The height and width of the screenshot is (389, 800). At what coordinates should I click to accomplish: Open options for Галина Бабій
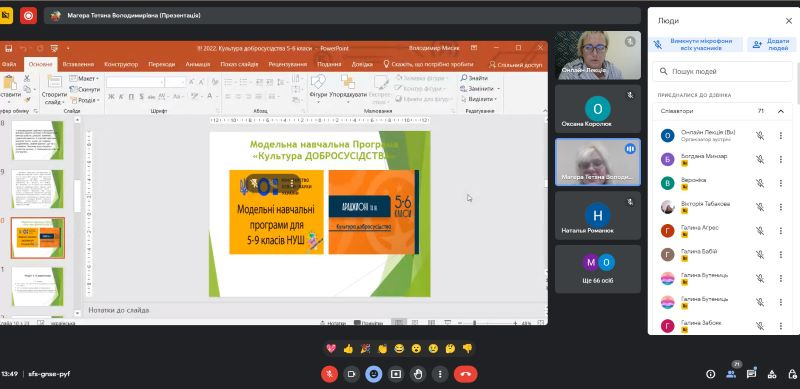[x=781, y=254]
